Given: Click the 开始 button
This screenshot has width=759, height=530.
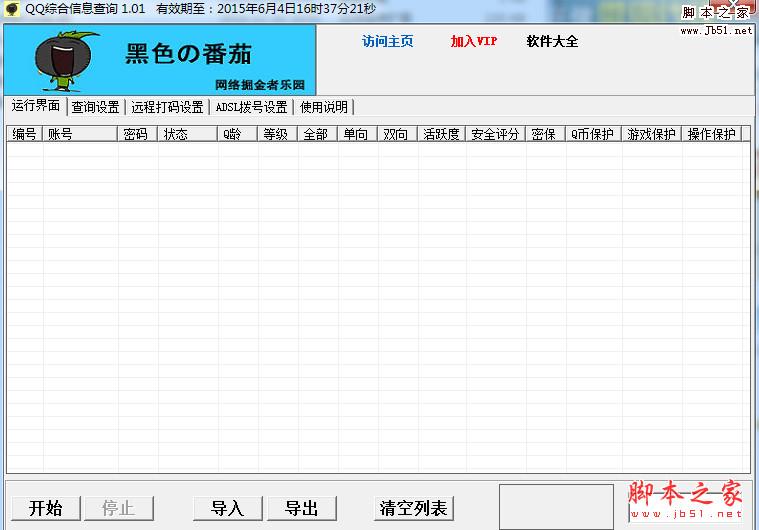Looking at the screenshot, I should (x=46, y=508).
